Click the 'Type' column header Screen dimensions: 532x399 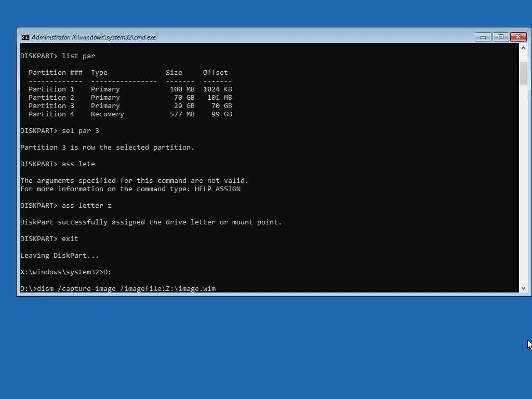pos(99,72)
